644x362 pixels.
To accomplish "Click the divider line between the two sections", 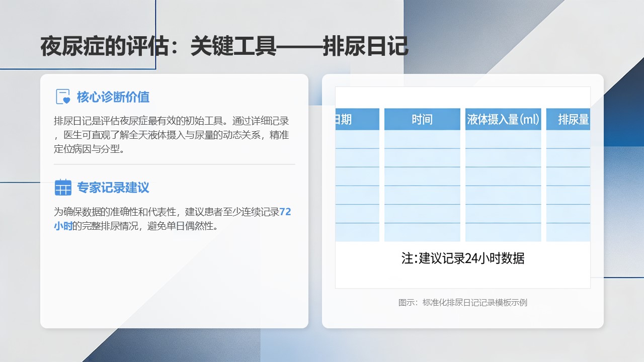I will tap(174, 164).
